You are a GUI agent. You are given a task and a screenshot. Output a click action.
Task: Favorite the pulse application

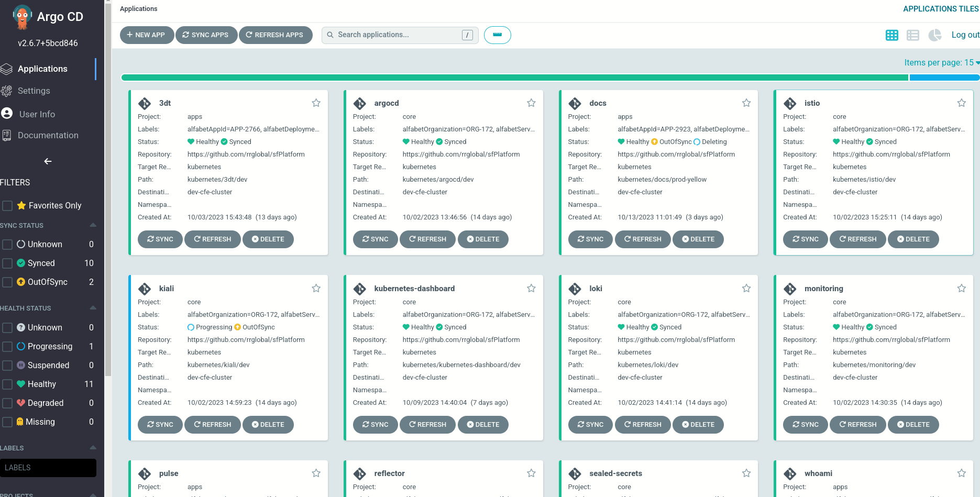[316, 473]
